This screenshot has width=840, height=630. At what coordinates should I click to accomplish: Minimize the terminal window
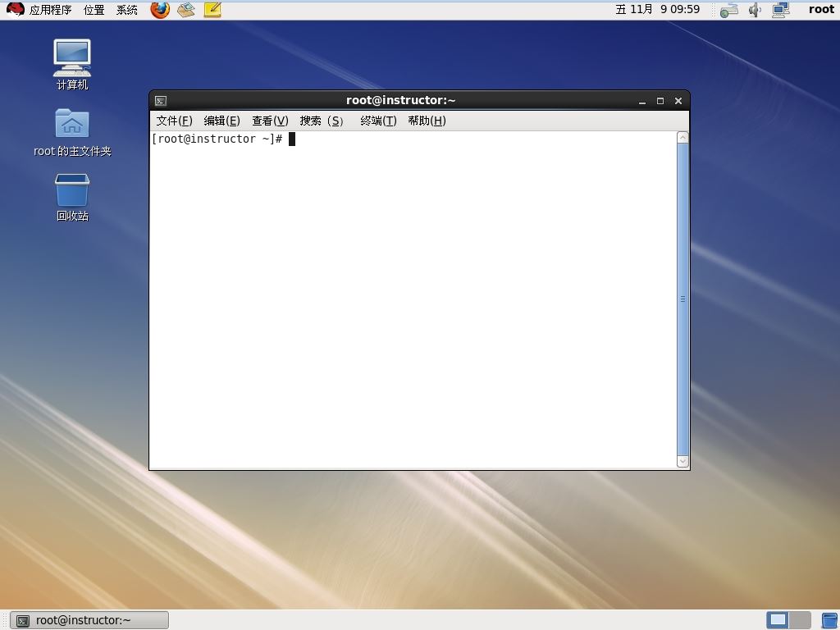point(642,101)
